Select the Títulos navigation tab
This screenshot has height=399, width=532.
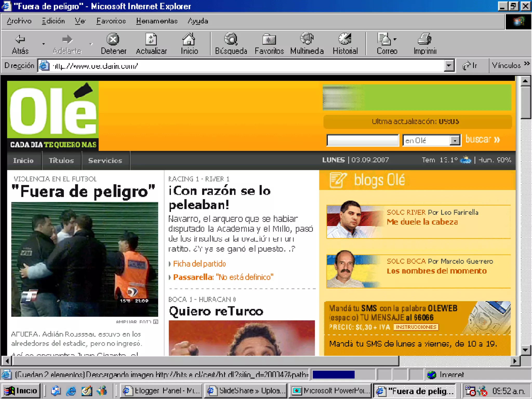click(x=61, y=161)
